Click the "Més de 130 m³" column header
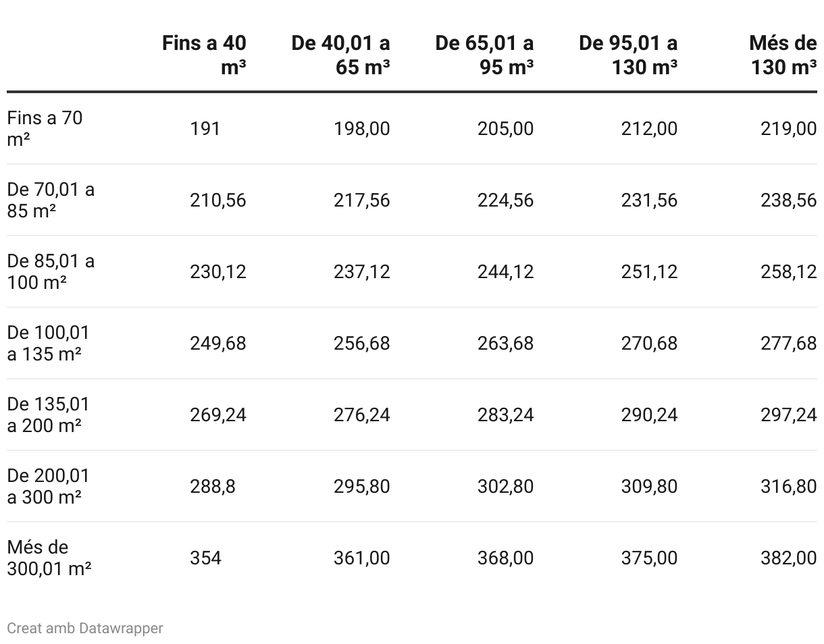 tap(783, 55)
